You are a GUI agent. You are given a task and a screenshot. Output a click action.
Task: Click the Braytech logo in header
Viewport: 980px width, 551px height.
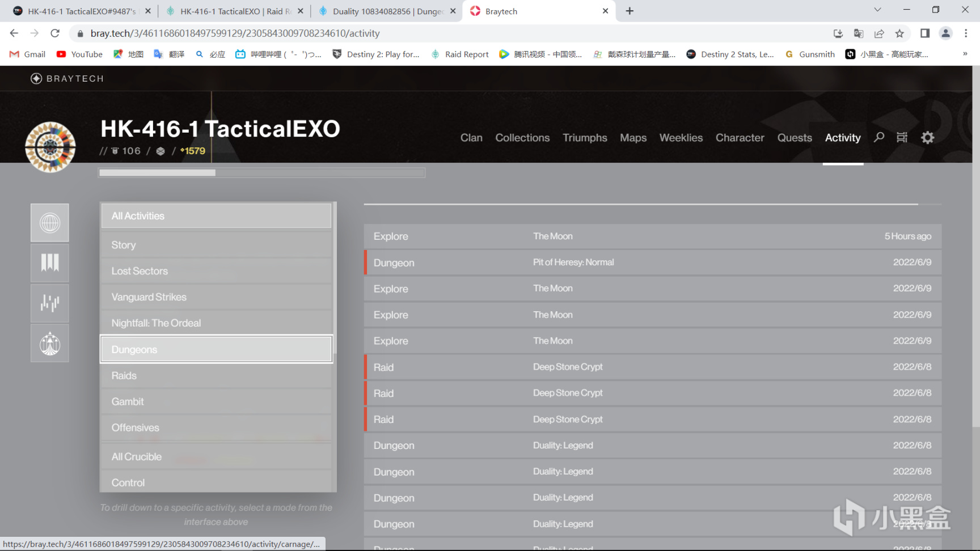[x=67, y=78]
